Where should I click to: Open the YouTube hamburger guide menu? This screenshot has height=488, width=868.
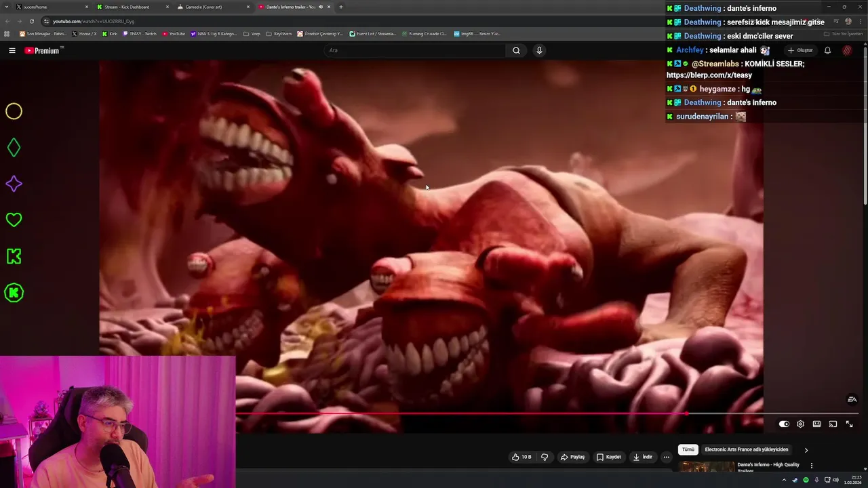(x=12, y=50)
